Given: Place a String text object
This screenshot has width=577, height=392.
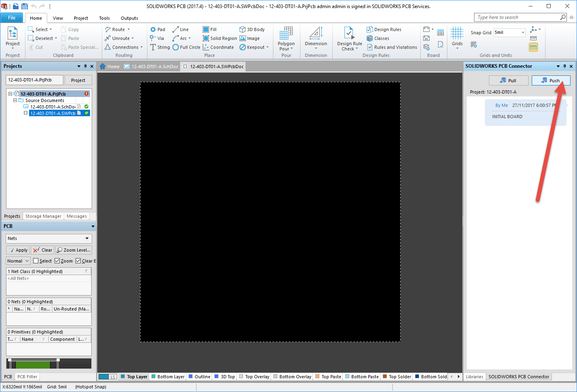Looking at the screenshot, I should [160, 47].
